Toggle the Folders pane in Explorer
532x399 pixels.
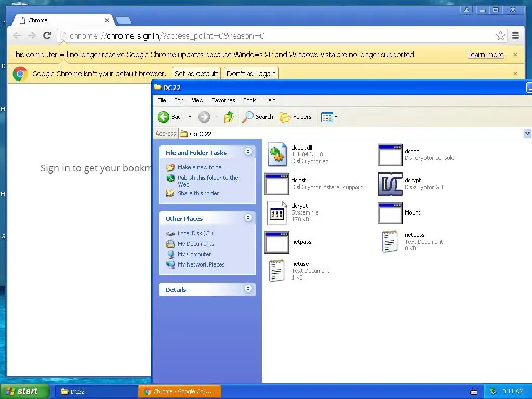(x=296, y=117)
